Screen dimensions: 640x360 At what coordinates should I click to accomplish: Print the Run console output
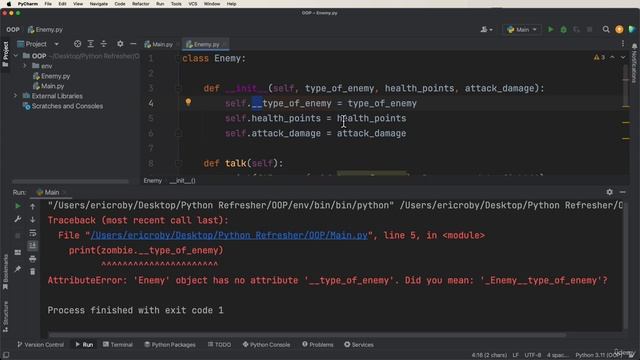click(x=33, y=259)
